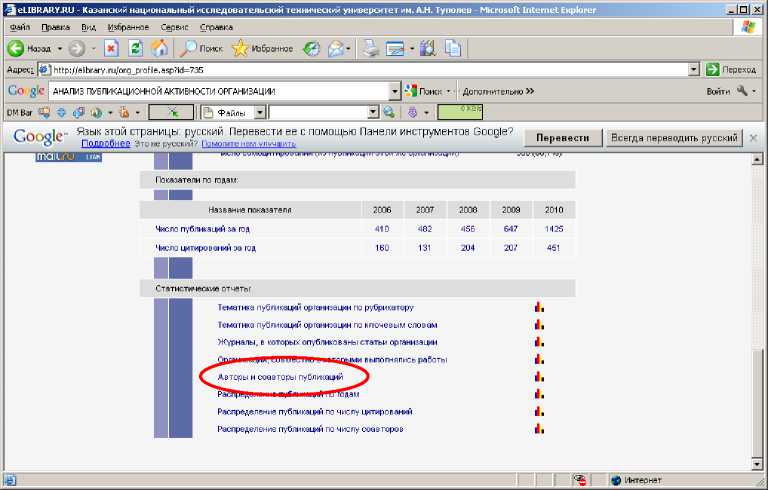Open the Google toolbar wrench settings
This screenshot has height=490, width=768.
[x=742, y=91]
